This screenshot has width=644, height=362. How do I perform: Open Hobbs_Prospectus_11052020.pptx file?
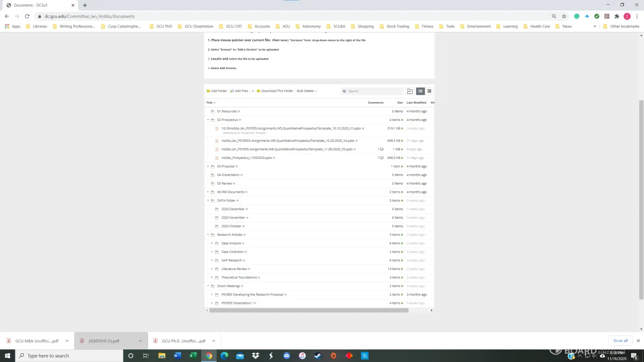(x=247, y=158)
